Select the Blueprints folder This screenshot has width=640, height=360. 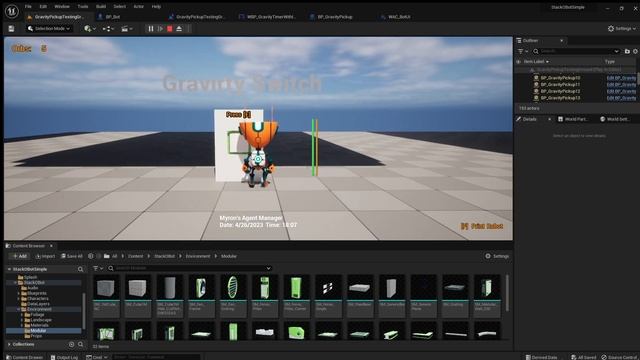coord(37,293)
